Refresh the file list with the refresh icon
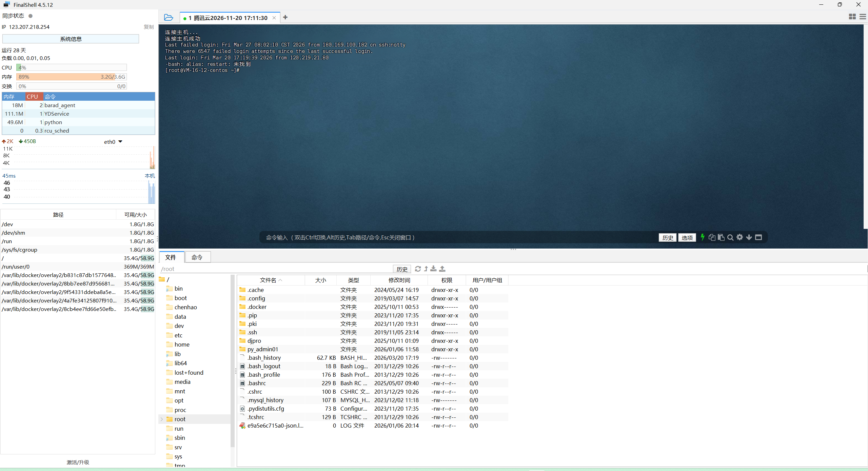The width and height of the screenshot is (868, 471). tap(418, 269)
